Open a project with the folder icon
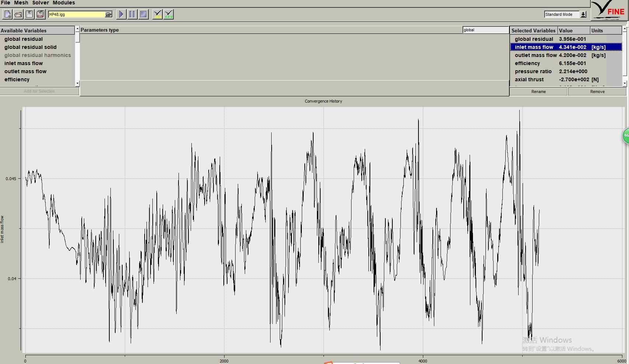Viewport: 629px width, 364px height. [18, 14]
